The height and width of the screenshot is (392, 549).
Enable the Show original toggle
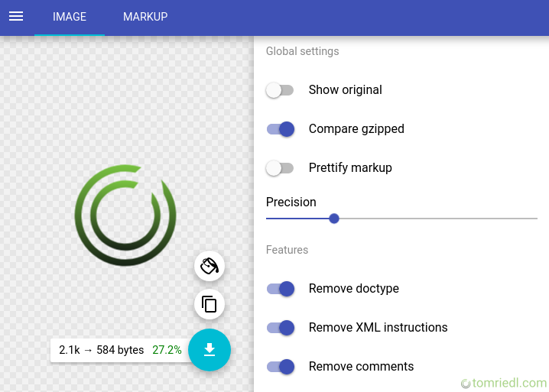coord(280,90)
